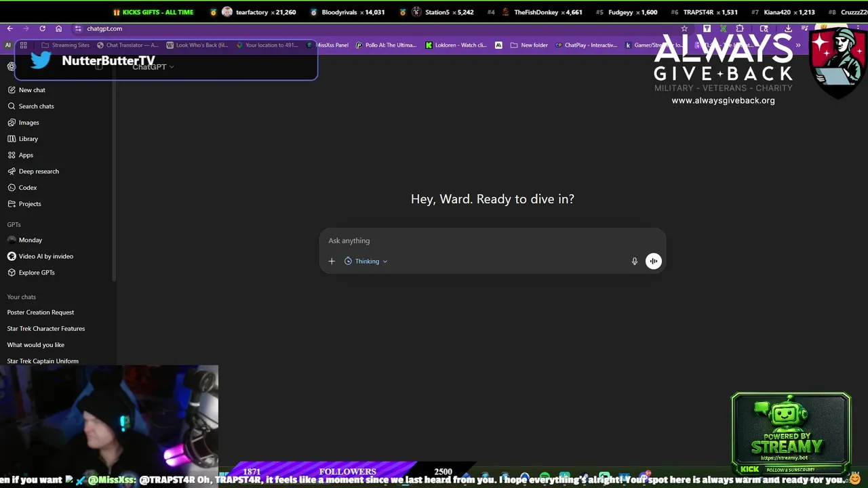Open the Pollo AI bookmark
The width and height of the screenshot is (868, 488).
387,45
